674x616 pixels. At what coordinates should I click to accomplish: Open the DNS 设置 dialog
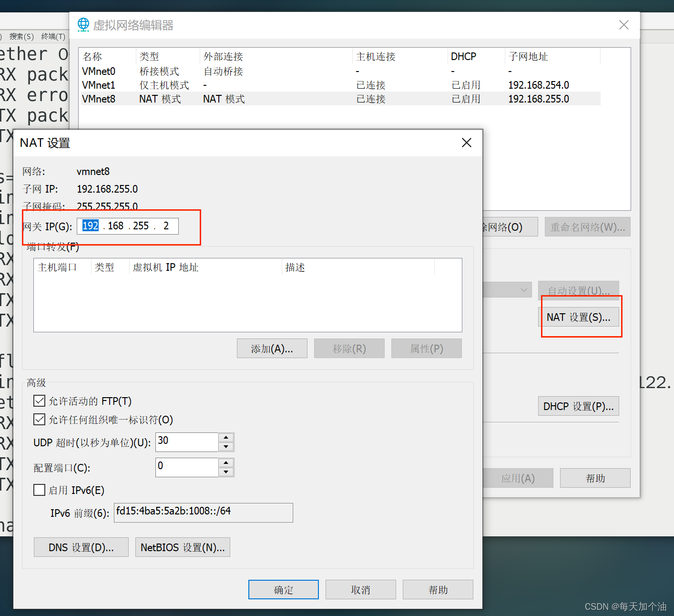coord(81,547)
